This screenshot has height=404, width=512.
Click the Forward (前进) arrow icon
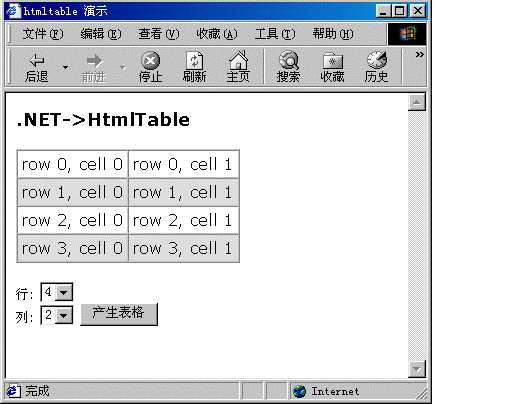pos(94,61)
